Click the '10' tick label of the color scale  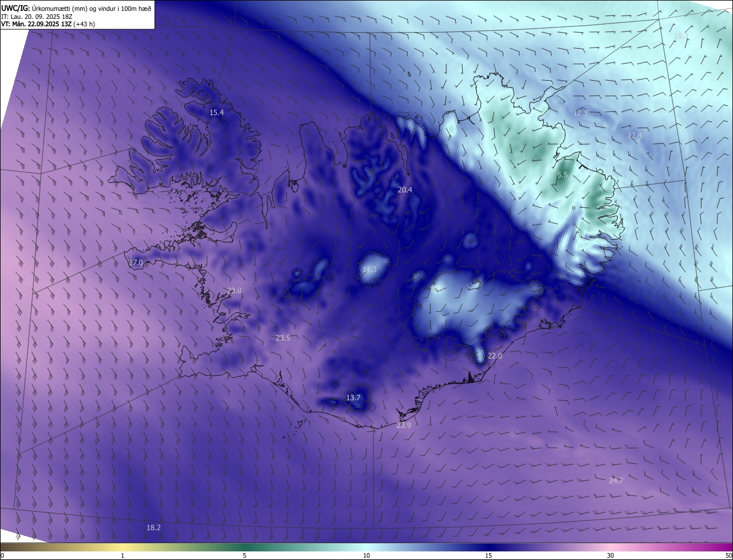coord(366,555)
